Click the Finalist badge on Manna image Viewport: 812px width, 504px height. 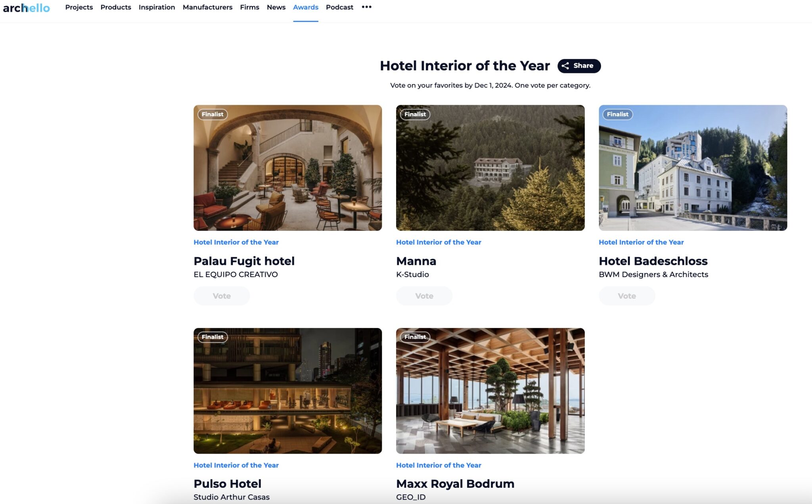[415, 114]
